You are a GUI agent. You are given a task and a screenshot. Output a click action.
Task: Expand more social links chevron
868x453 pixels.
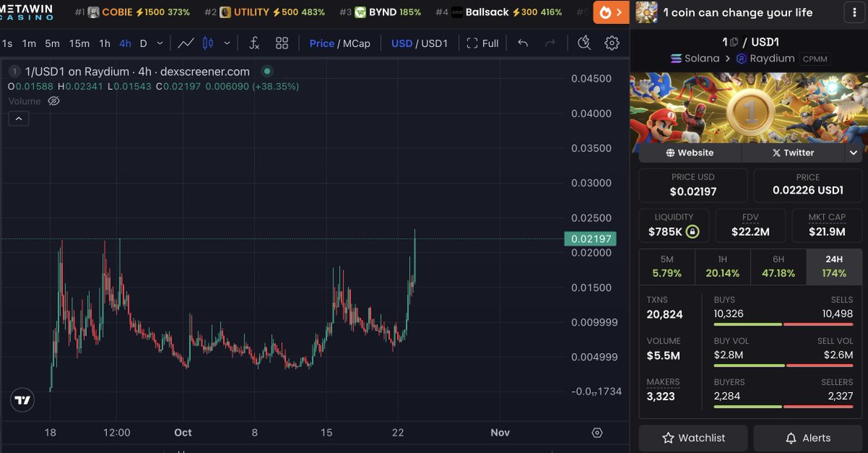tap(854, 153)
